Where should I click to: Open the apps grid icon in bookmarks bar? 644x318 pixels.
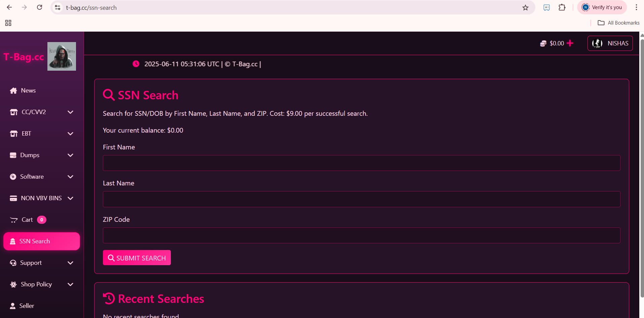8,23
